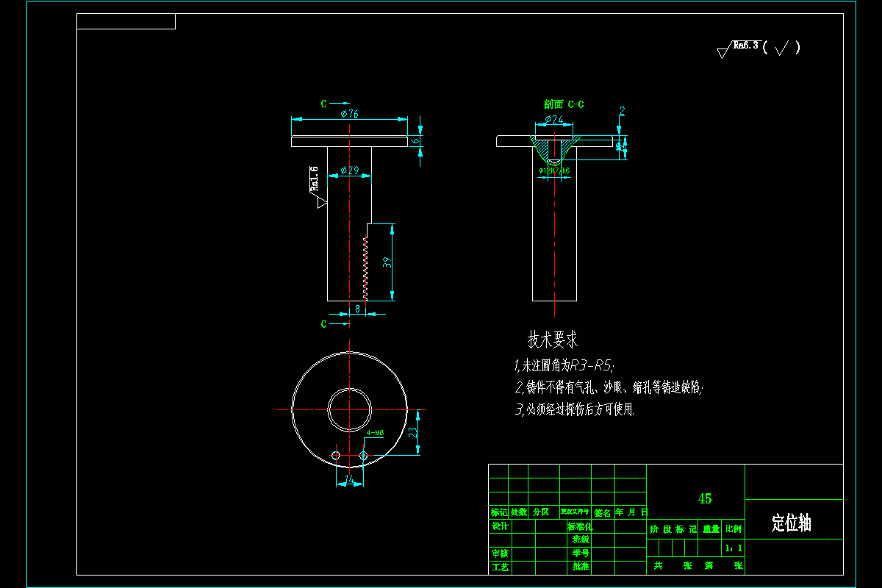Viewport: 882px width, 588px height.
Task: Click technical note 1 about R3-R5 fillets
Action: click(564, 365)
